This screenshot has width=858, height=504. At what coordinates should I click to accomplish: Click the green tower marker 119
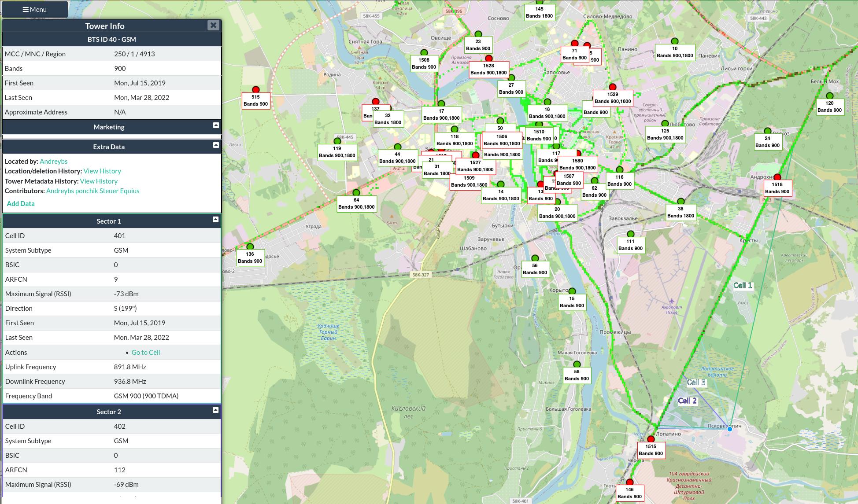click(337, 141)
